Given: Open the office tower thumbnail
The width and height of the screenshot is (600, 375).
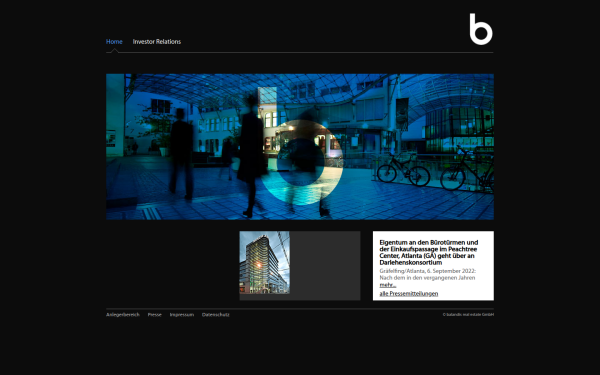Looking at the screenshot, I should pyautogui.click(x=264, y=262).
